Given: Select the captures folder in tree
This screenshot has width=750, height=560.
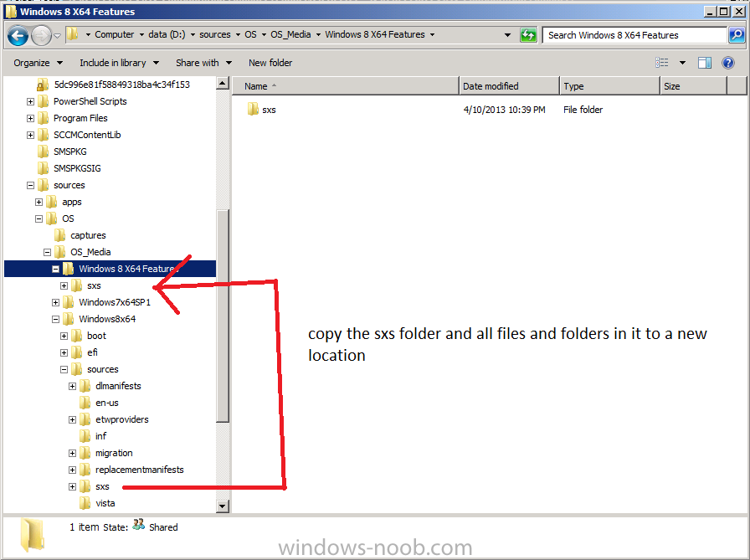Looking at the screenshot, I should tap(88, 235).
